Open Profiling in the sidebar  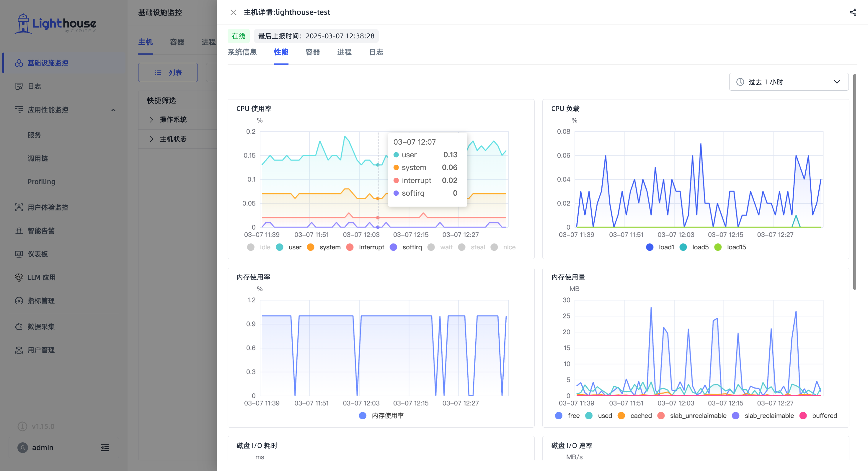coord(41,181)
